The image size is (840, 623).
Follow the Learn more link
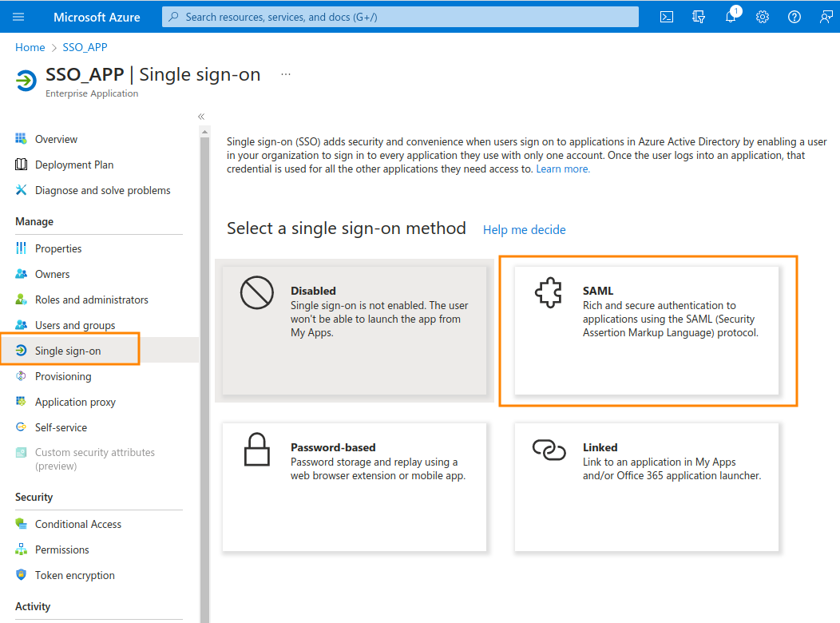click(x=563, y=169)
